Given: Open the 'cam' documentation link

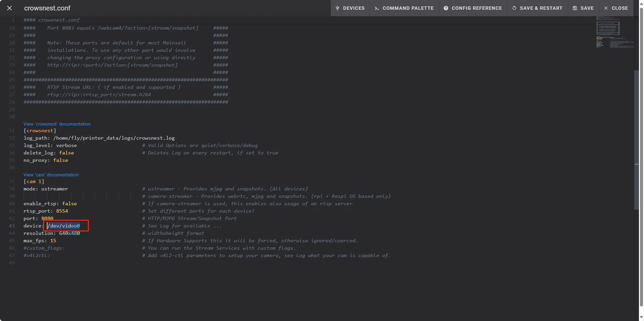Looking at the screenshot, I should (x=51, y=175).
